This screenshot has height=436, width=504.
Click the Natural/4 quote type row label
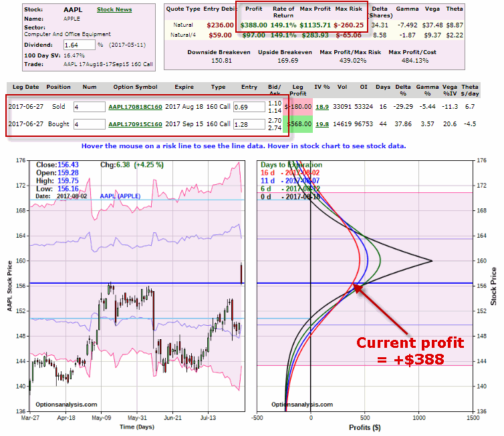click(x=183, y=35)
